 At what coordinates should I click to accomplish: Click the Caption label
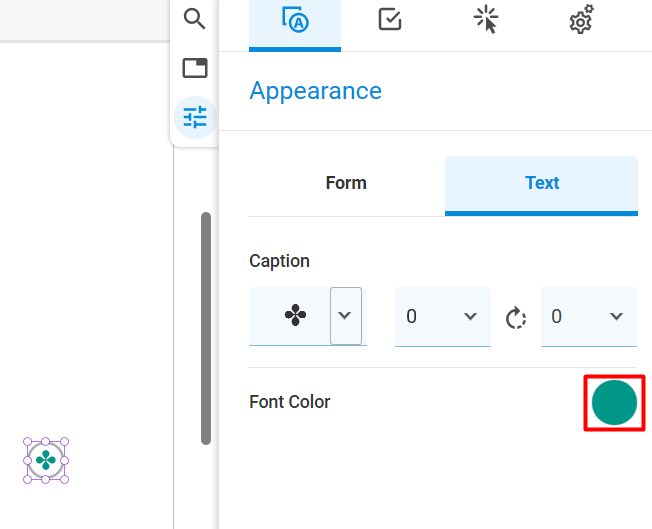tap(279, 261)
